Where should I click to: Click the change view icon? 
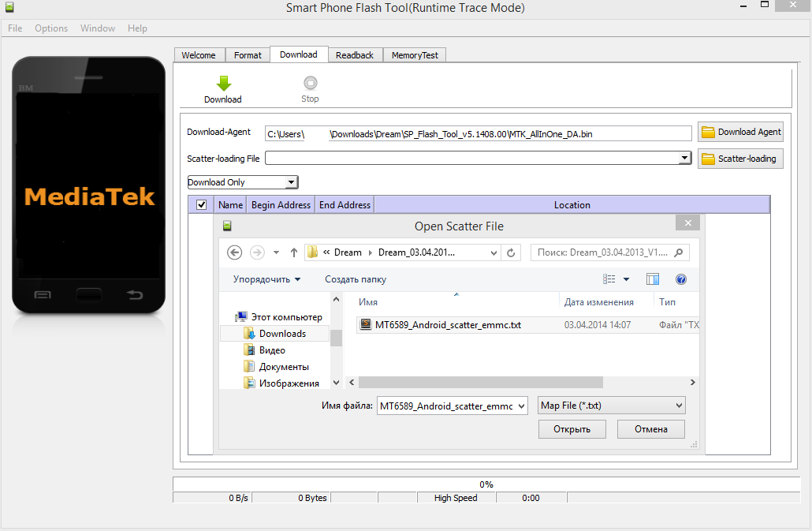(609, 279)
